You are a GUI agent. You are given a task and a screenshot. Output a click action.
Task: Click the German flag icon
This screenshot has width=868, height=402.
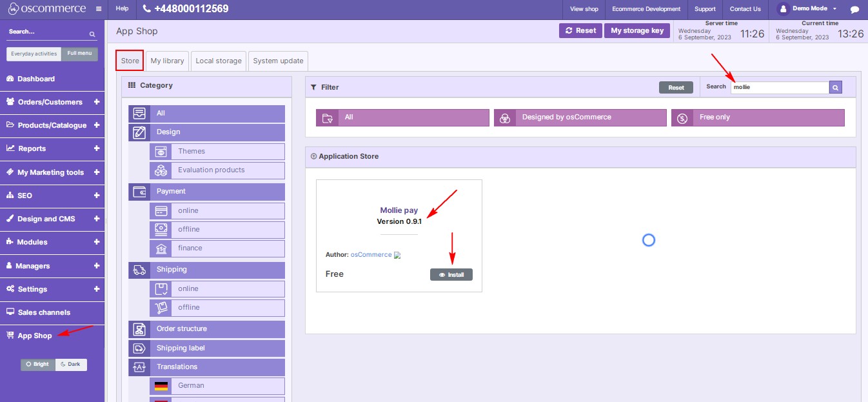pos(161,386)
